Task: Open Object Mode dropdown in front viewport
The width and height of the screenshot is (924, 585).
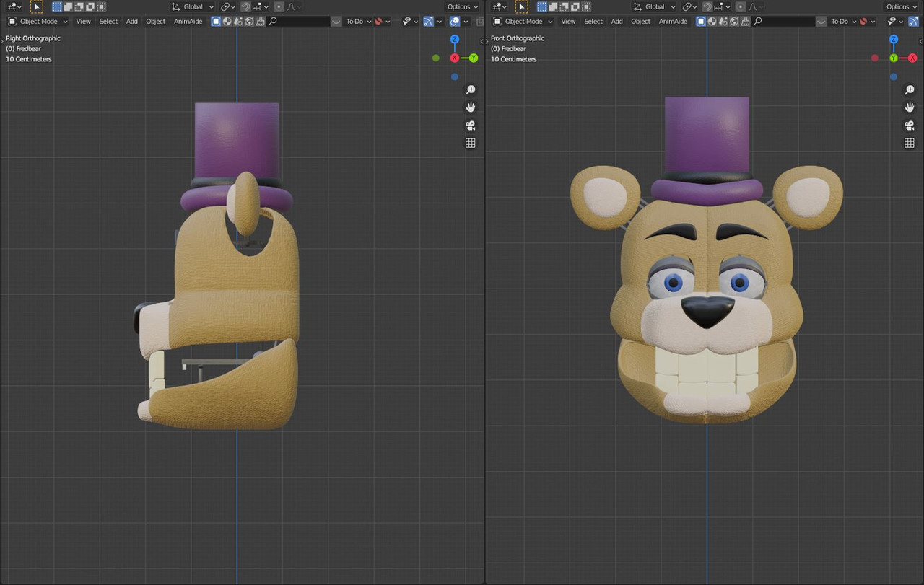Action: point(523,21)
